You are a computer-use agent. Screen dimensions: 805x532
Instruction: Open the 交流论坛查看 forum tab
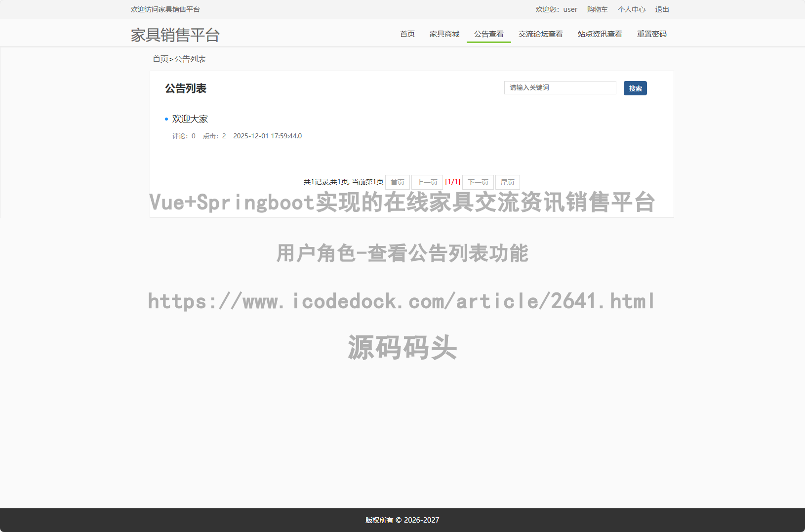point(541,34)
